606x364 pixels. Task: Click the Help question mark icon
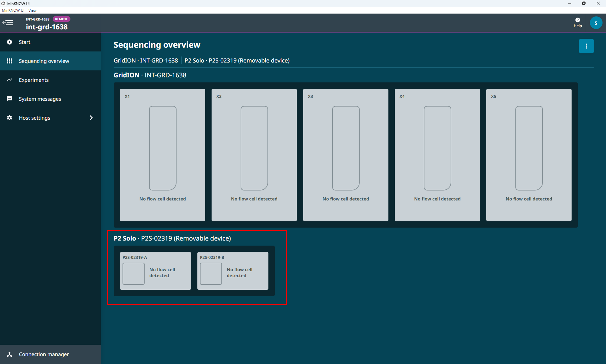(578, 20)
